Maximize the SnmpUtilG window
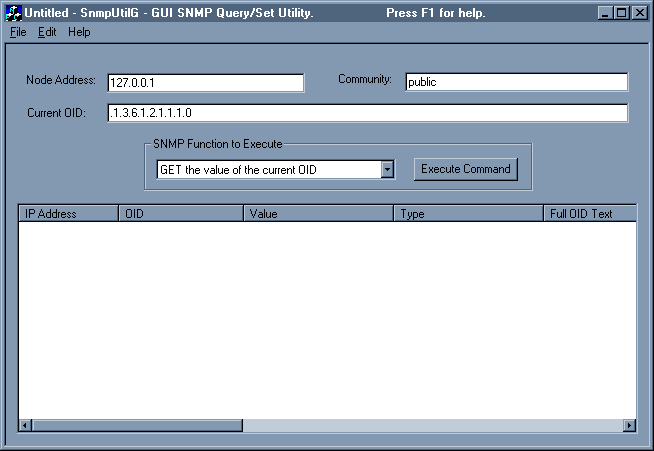 622,13
